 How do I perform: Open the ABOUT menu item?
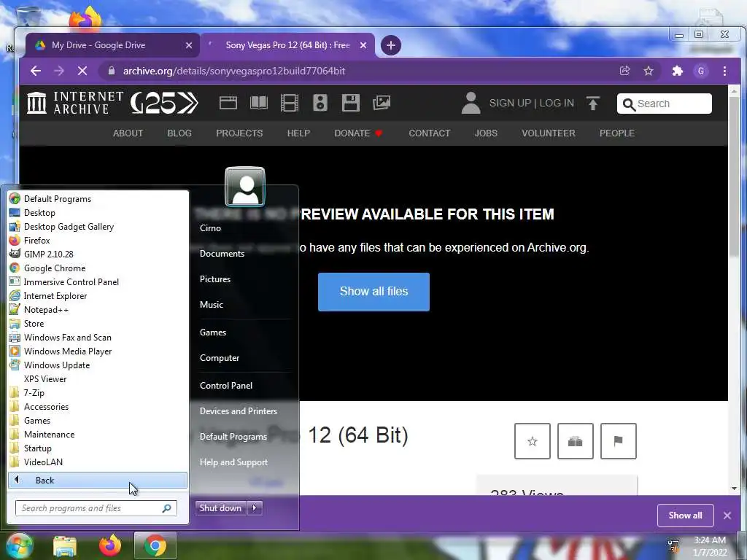tap(128, 133)
